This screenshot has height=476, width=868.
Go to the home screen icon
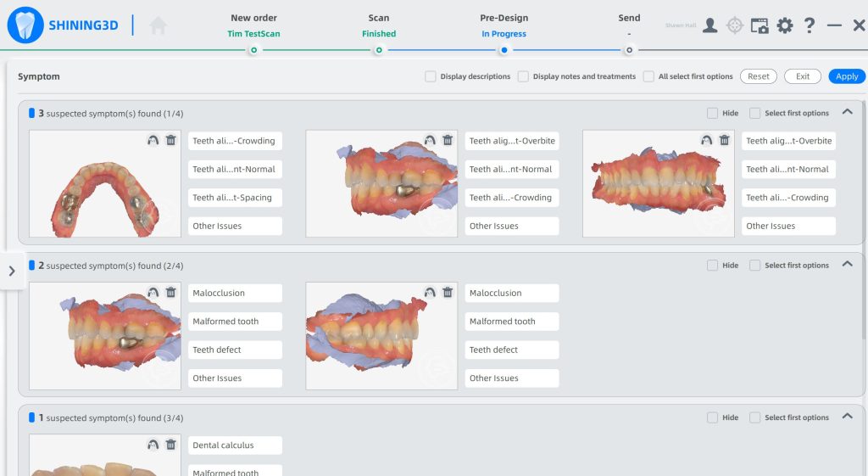[158, 26]
